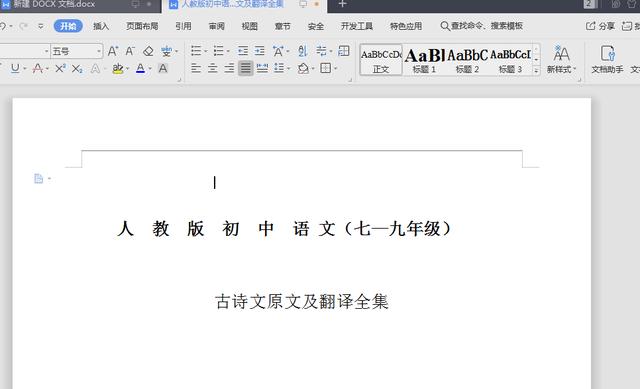The image size is (640, 389).
Task: Toggle the character shading button
Action: pos(163,68)
